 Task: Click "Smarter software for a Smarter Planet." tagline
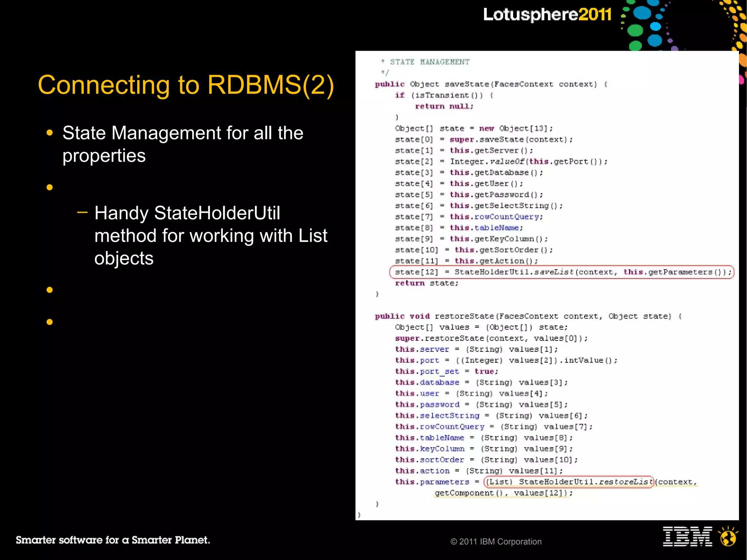tap(113, 540)
